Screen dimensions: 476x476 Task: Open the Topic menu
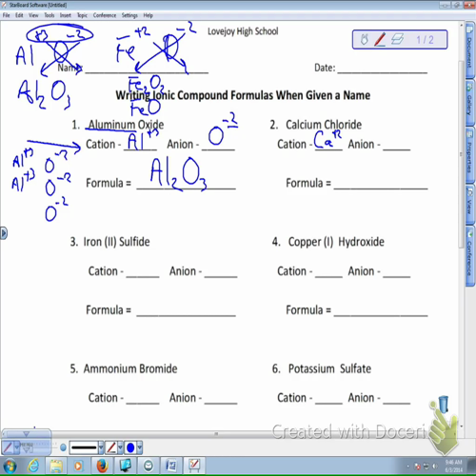click(82, 15)
